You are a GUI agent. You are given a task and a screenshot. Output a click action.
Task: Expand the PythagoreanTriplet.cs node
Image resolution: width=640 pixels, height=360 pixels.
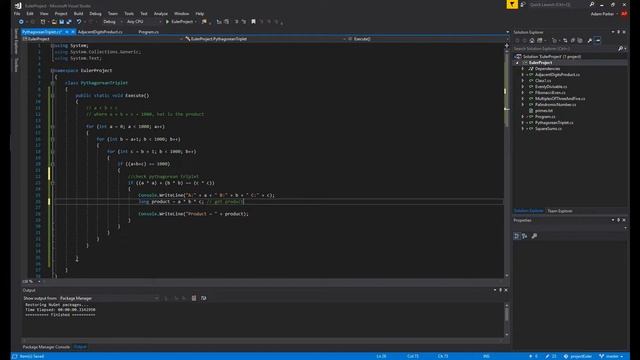point(523,122)
